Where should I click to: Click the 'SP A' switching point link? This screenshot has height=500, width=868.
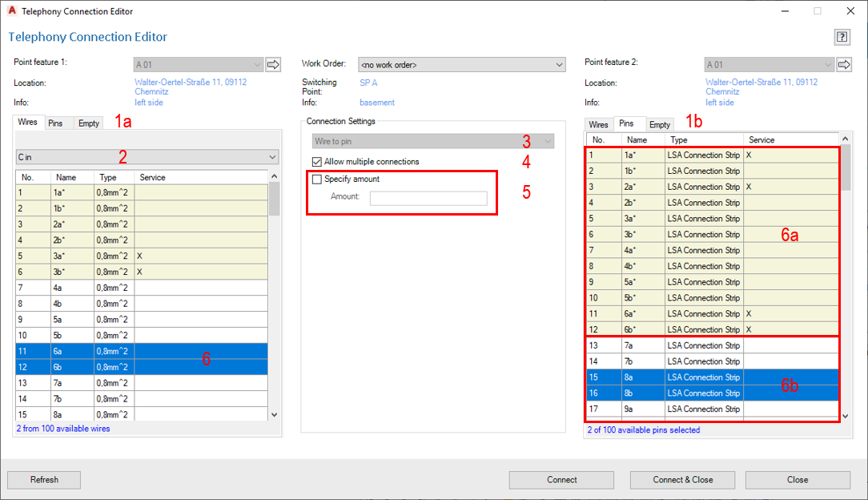(x=368, y=83)
